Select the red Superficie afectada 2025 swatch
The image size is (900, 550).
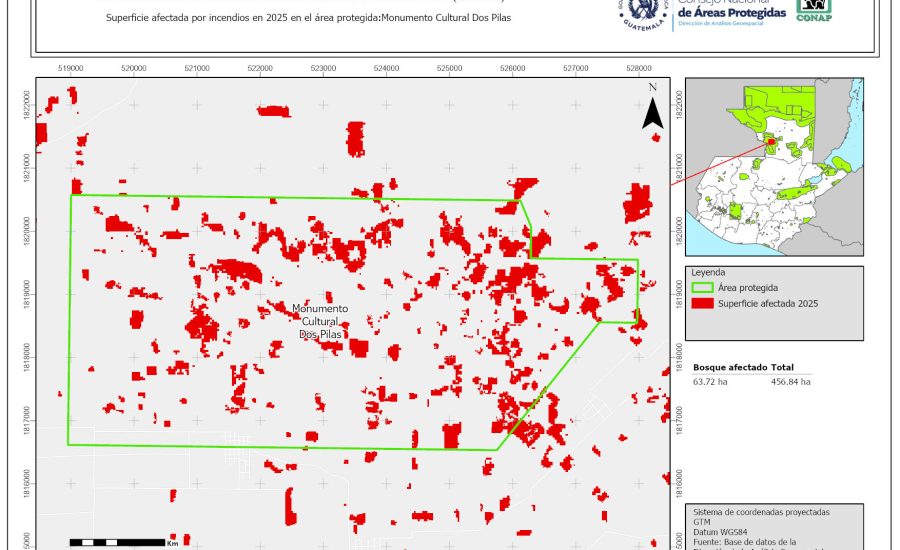(703, 303)
